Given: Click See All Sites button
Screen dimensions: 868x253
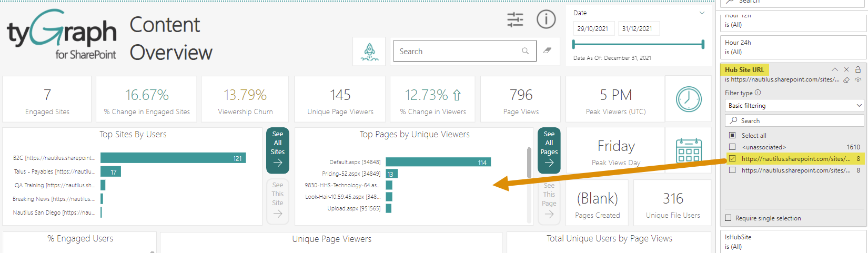Looking at the screenshot, I should tap(278, 150).
